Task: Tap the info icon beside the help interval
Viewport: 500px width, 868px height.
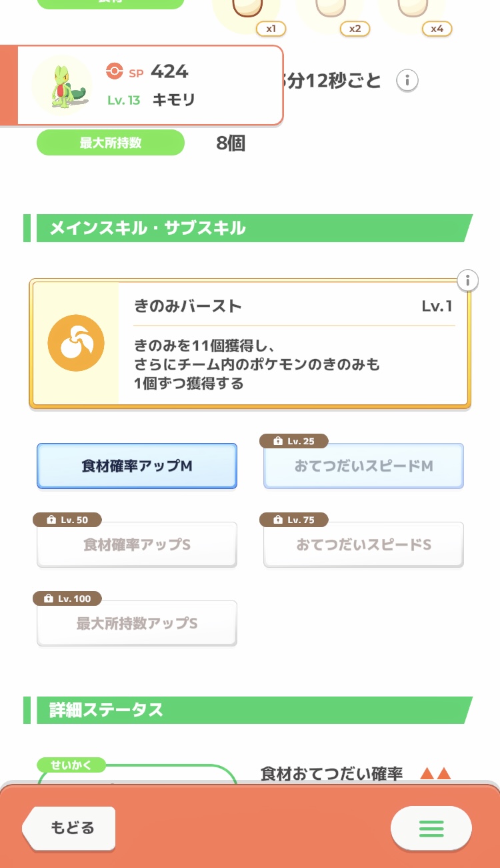Action: (x=407, y=81)
